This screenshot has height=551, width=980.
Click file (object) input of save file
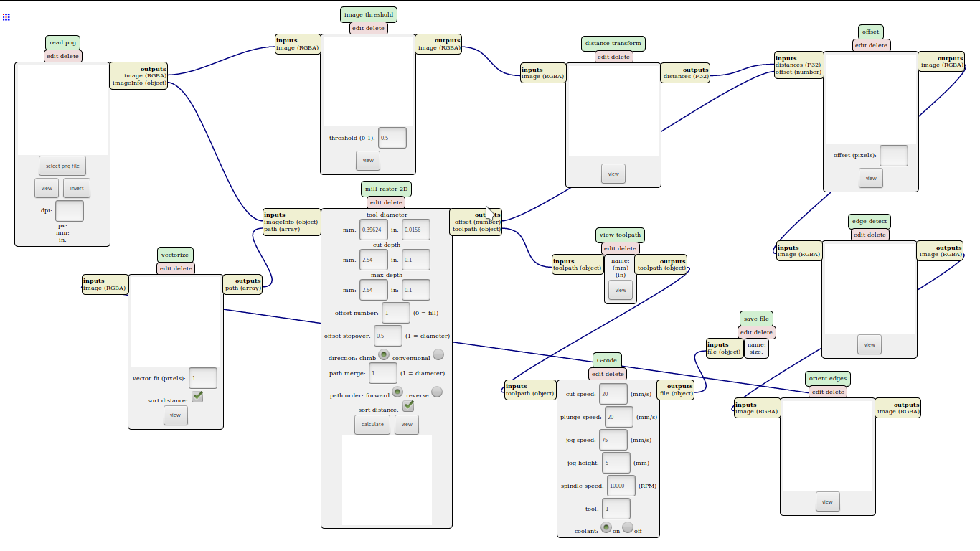pyautogui.click(x=725, y=352)
